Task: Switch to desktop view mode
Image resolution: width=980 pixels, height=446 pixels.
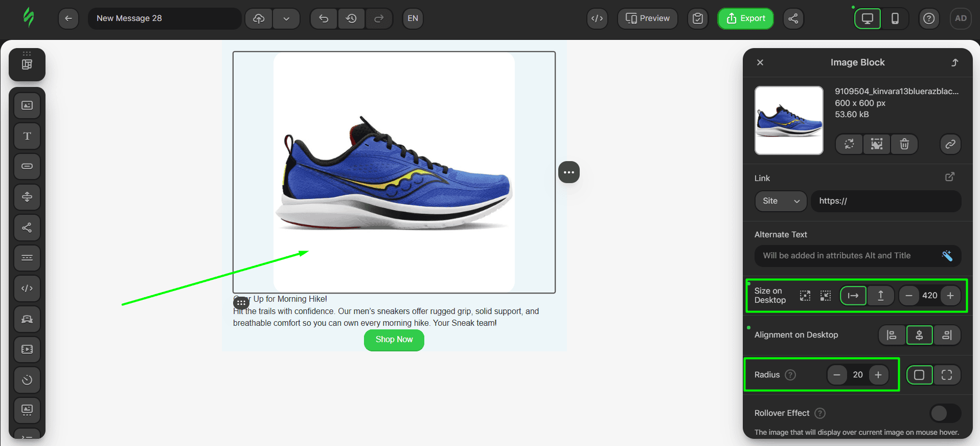Action: point(868,18)
